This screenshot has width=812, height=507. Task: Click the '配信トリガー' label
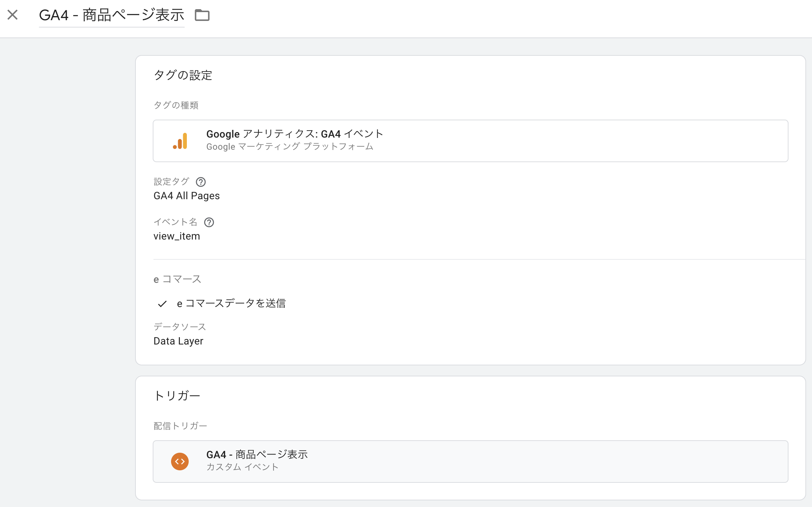coord(180,426)
